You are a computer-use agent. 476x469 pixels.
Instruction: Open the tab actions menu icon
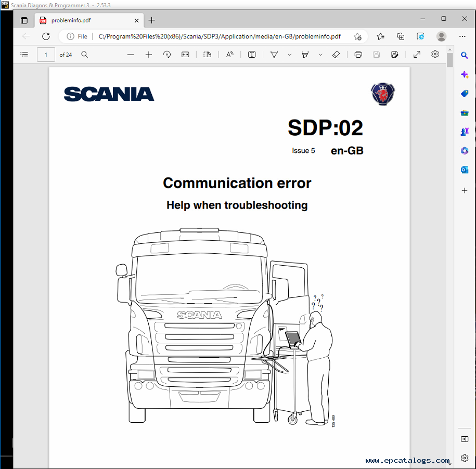(24, 20)
